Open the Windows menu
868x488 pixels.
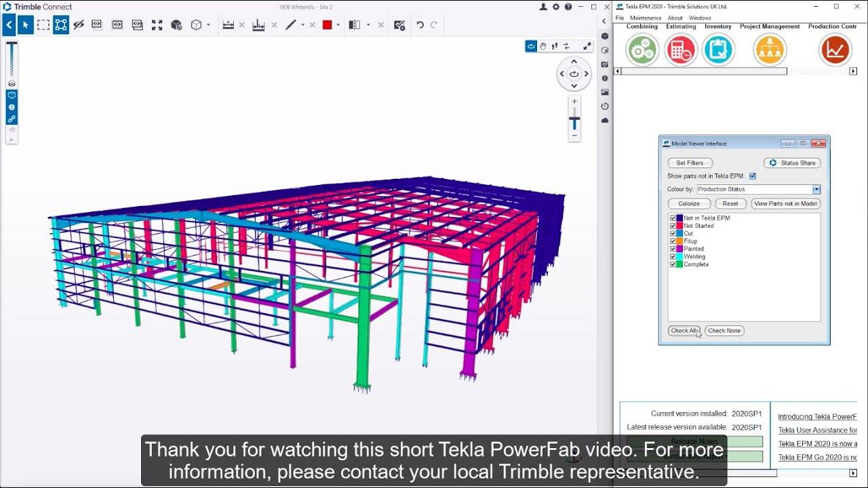[700, 18]
